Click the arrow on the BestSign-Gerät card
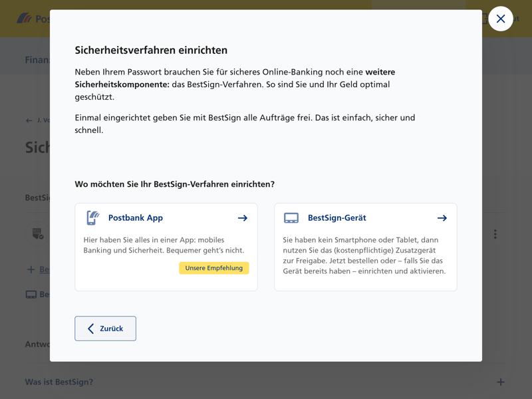532x399 pixels. coord(442,218)
